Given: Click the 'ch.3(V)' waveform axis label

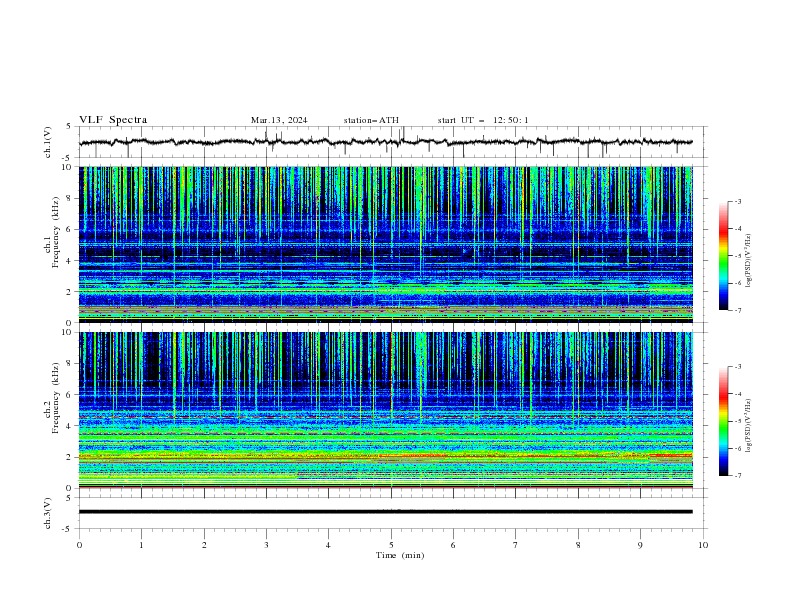Looking at the screenshot, I should click(48, 513).
